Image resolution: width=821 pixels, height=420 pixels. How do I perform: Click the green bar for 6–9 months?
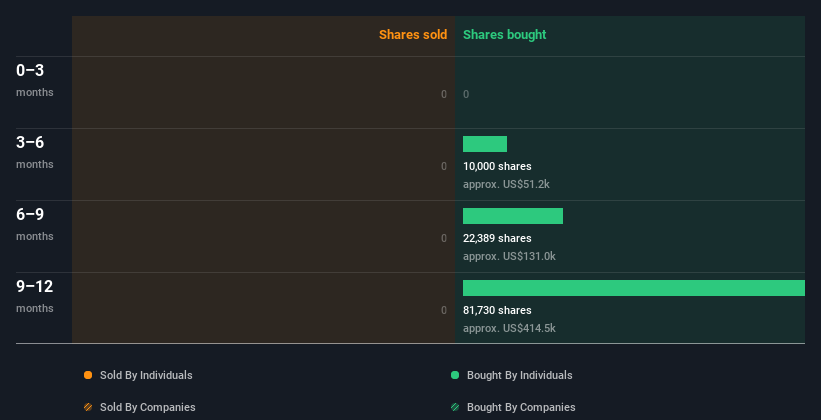tap(513, 216)
